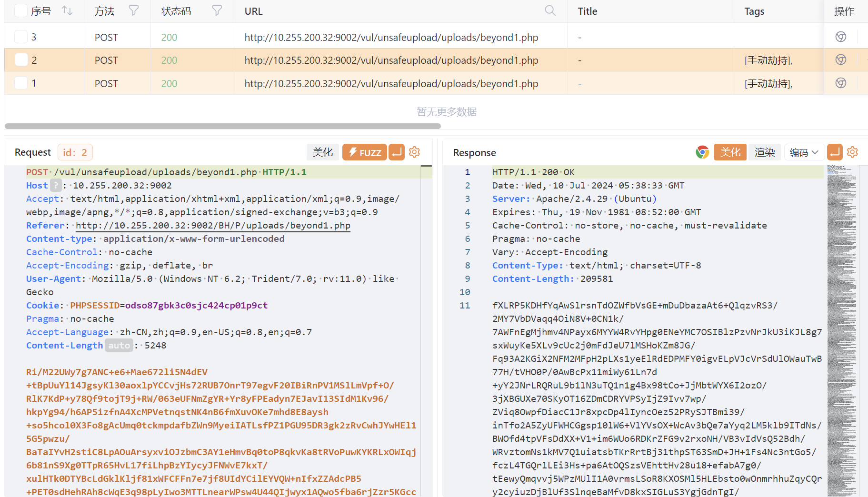Click the 暂无更多数据 notice
868x497 pixels.
(x=447, y=111)
